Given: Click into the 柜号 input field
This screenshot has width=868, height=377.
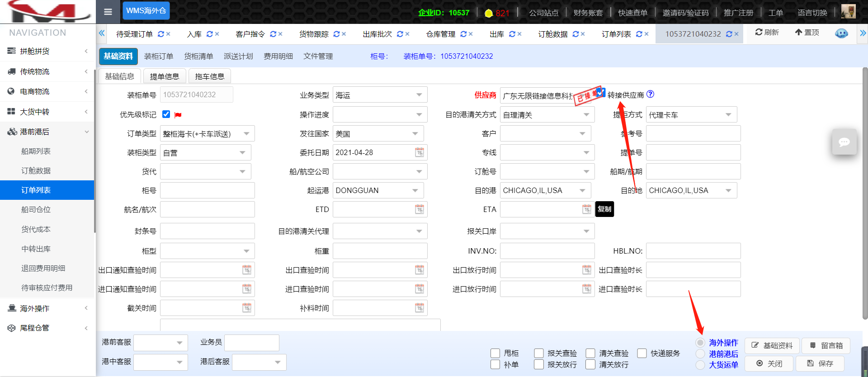Looking at the screenshot, I should point(207,190).
